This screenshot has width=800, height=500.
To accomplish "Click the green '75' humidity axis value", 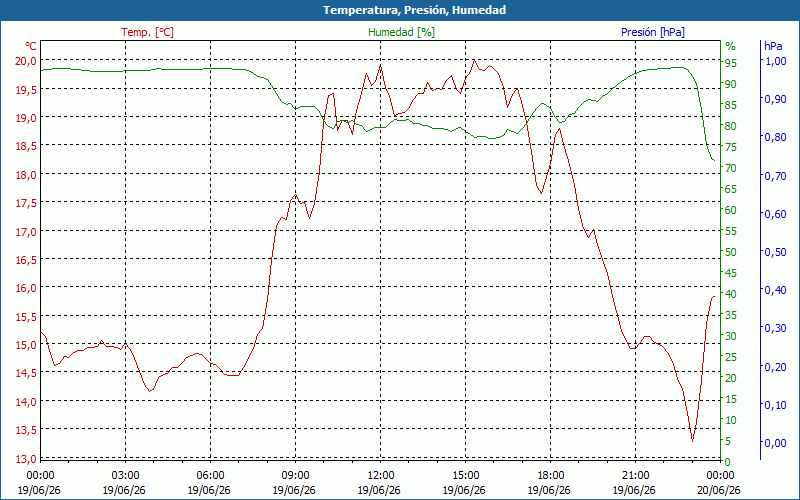I will (x=731, y=147).
